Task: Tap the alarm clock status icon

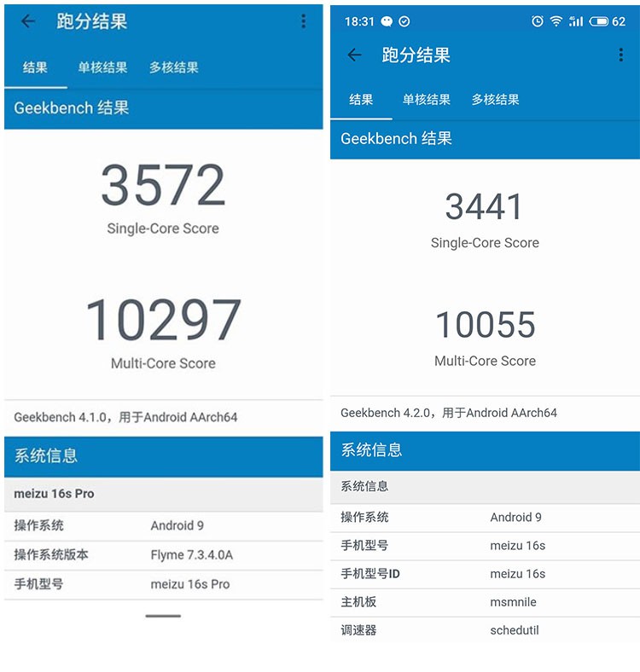Action: click(x=537, y=21)
